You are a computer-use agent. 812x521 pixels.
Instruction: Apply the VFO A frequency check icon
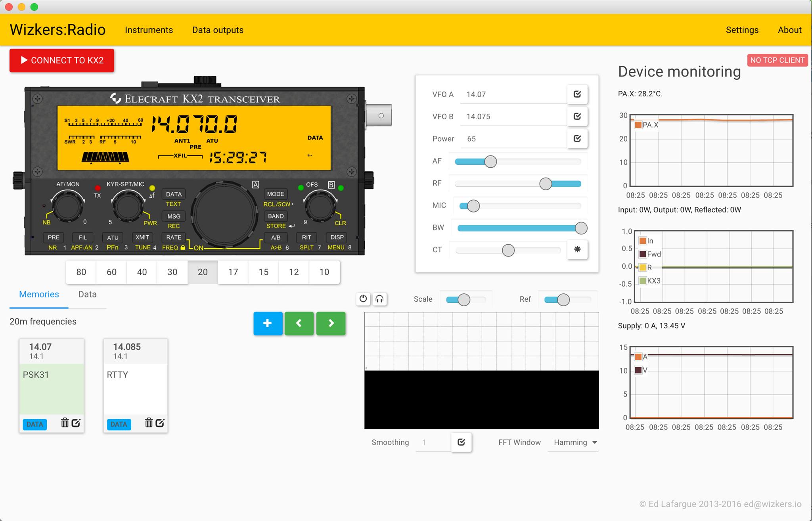coord(577,94)
